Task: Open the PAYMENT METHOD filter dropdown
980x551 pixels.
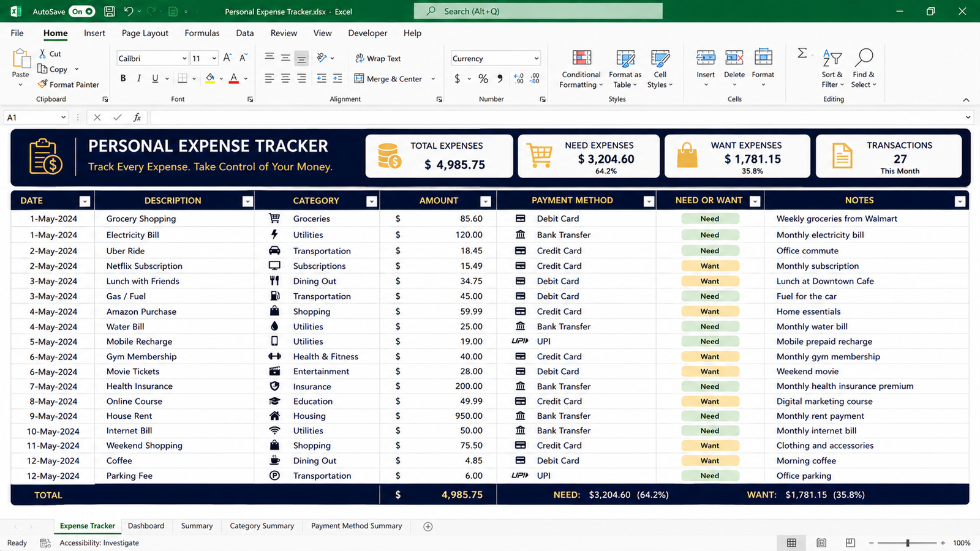Action: 649,201
